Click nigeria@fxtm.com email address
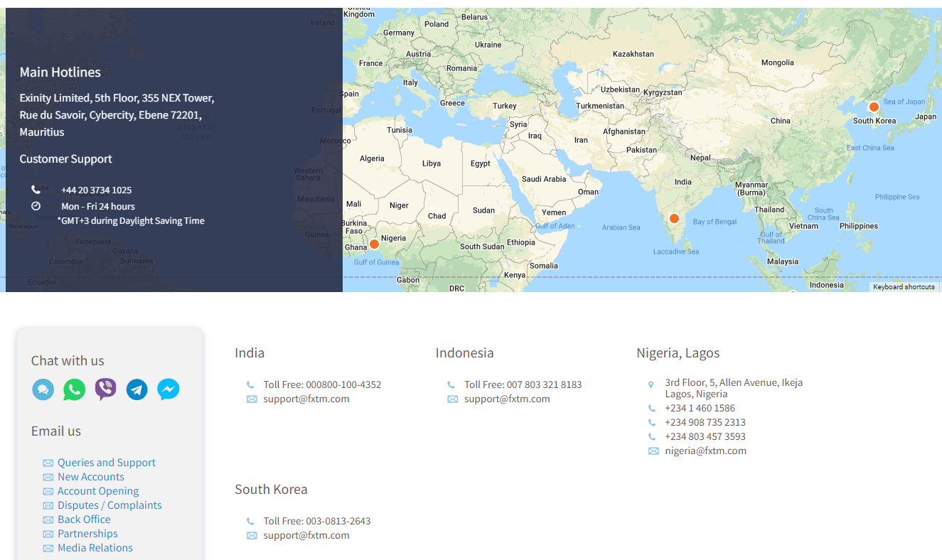Screen dimensions: 942x560 [x=705, y=451]
